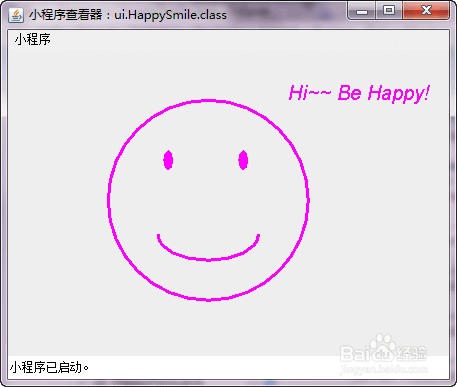Image resolution: width=457 pixels, height=387 pixels.
Task: Click the smiley's left eye
Action: (x=168, y=160)
